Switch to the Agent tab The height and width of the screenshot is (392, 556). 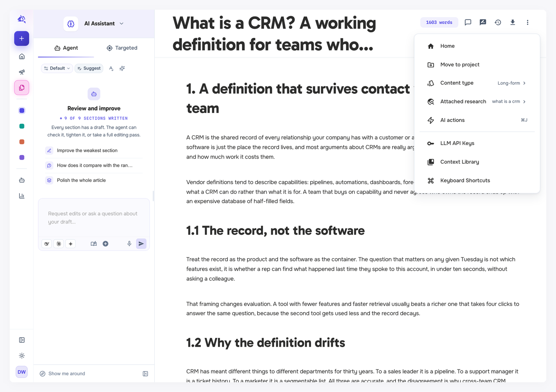coord(66,48)
